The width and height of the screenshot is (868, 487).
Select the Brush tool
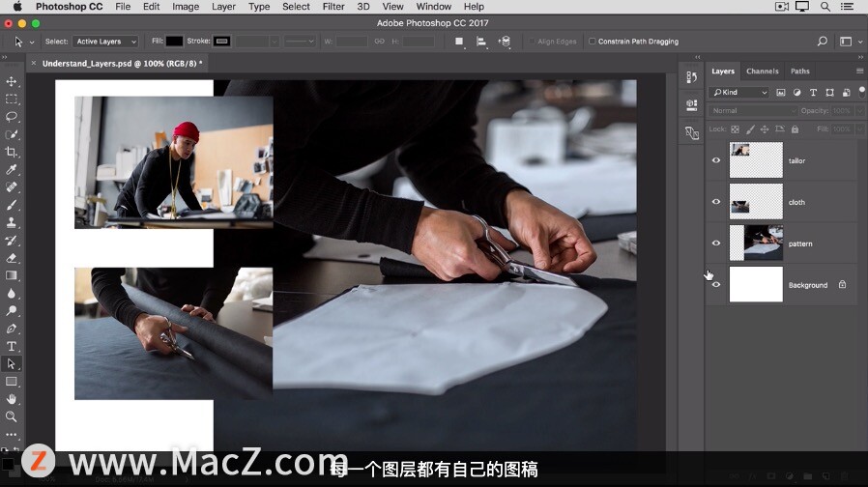pyautogui.click(x=11, y=205)
